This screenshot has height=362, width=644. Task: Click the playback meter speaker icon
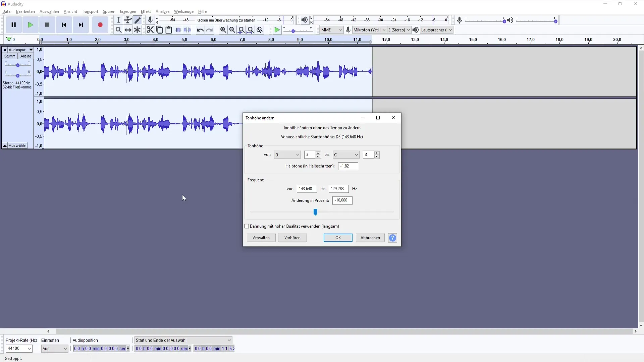[304, 20]
